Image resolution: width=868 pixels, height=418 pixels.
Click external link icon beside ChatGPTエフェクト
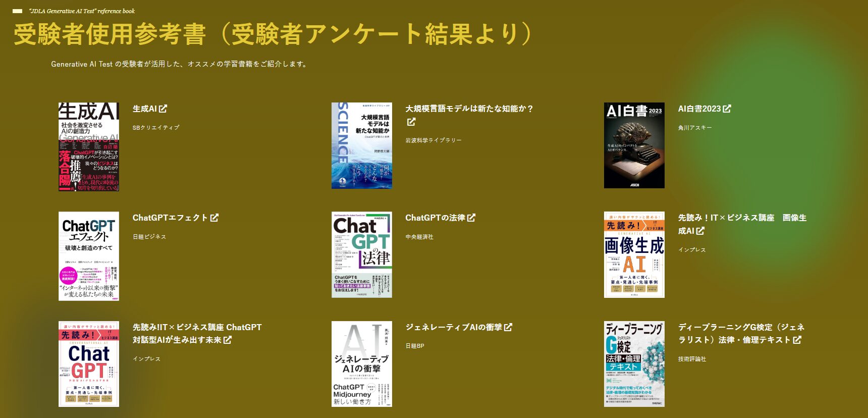tap(214, 218)
